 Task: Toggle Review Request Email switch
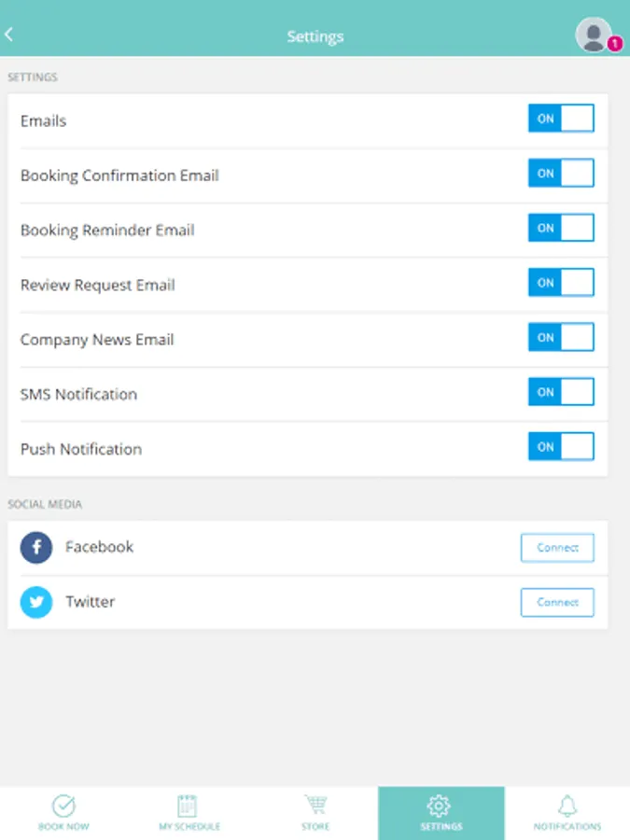[561, 283]
